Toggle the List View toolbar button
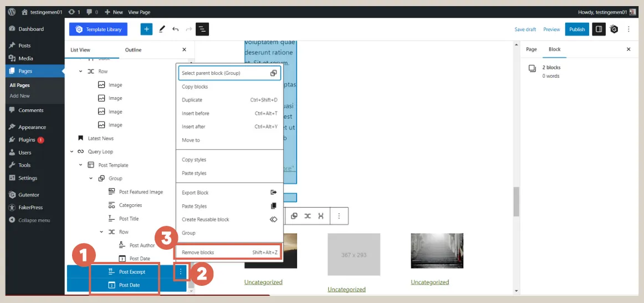Viewport: 644px width, 303px height. tap(202, 29)
